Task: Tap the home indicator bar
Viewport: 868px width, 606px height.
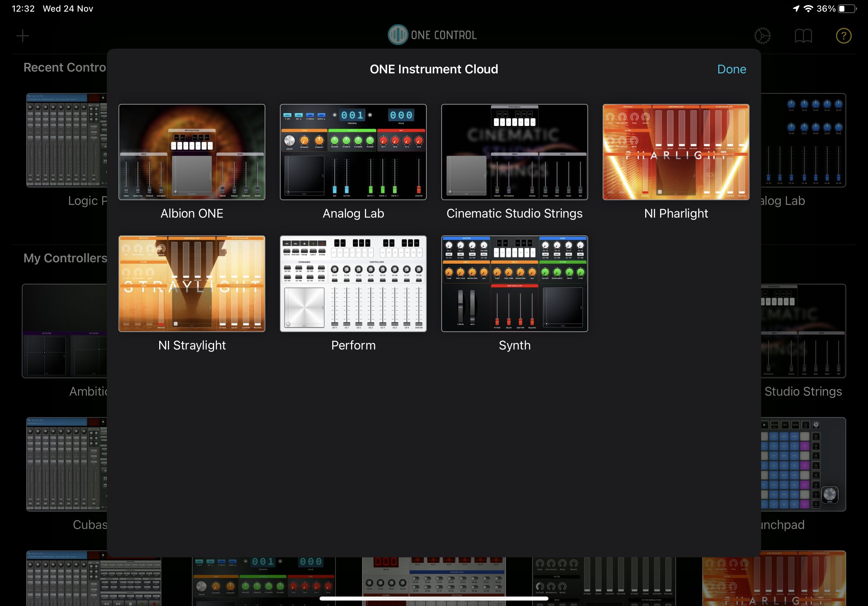Action: [434, 598]
